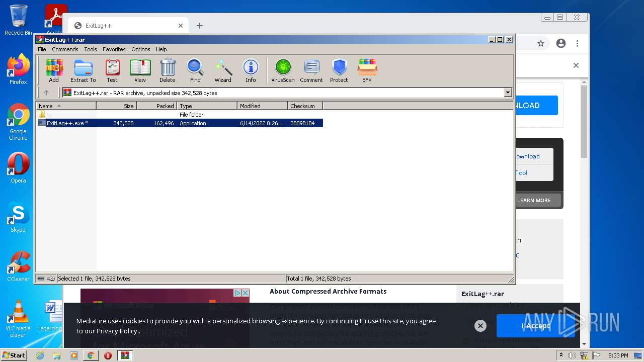The width and height of the screenshot is (644, 362).
Task: Open the VLC media player shortcut
Action: click(18, 319)
